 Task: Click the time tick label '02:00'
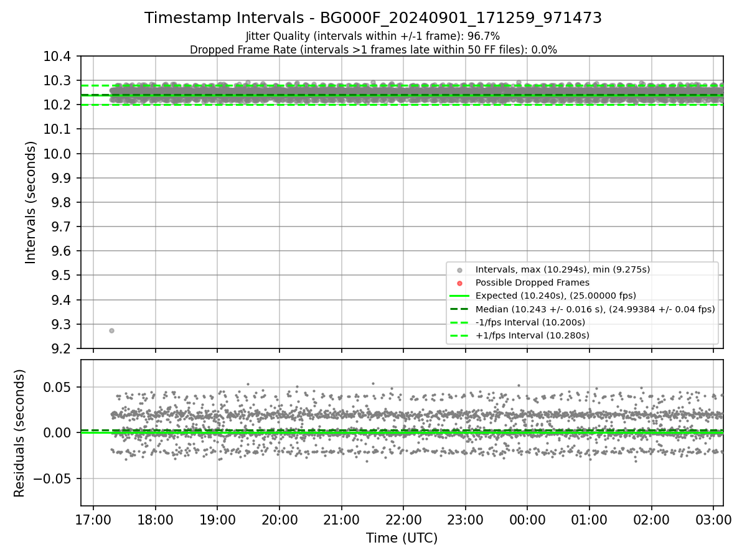pos(652,520)
